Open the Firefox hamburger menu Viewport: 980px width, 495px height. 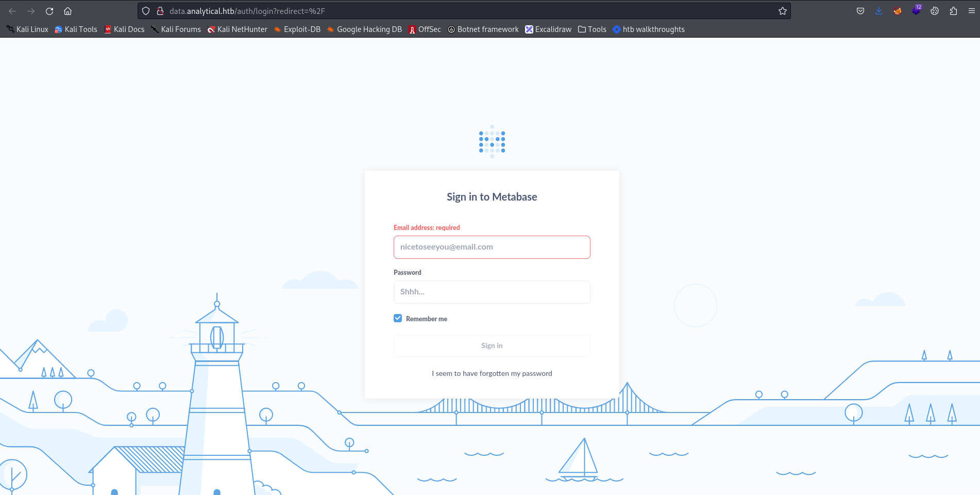coord(971,11)
